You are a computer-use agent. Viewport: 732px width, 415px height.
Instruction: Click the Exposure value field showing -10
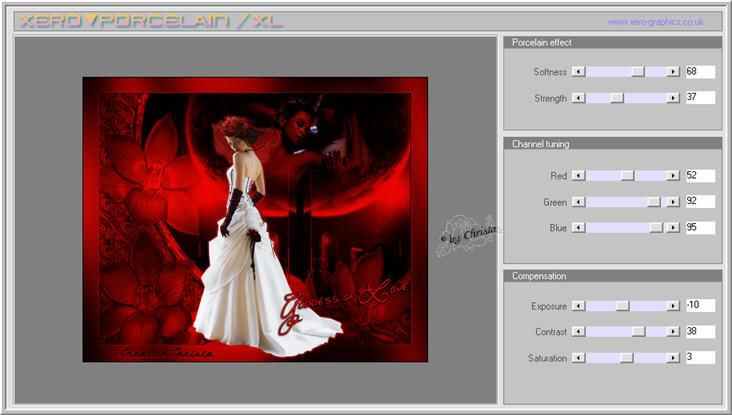coord(700,305)
